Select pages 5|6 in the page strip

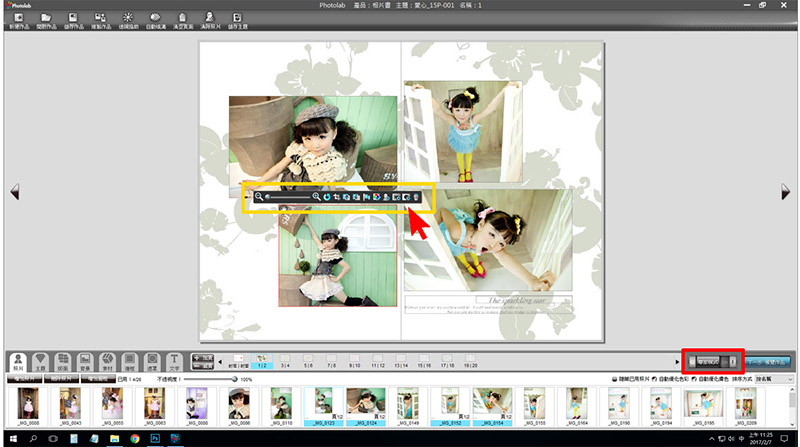click(x=308, y=361)
